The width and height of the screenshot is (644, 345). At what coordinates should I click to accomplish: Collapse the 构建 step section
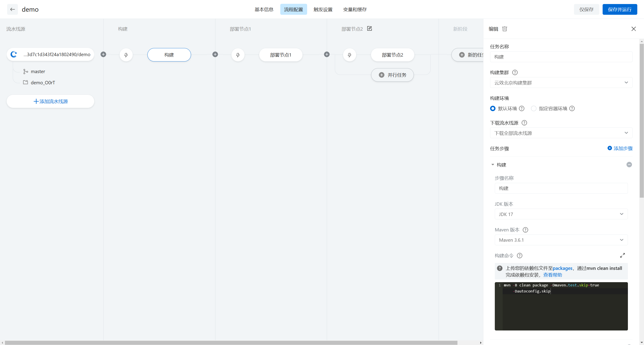tap(493, 165)
